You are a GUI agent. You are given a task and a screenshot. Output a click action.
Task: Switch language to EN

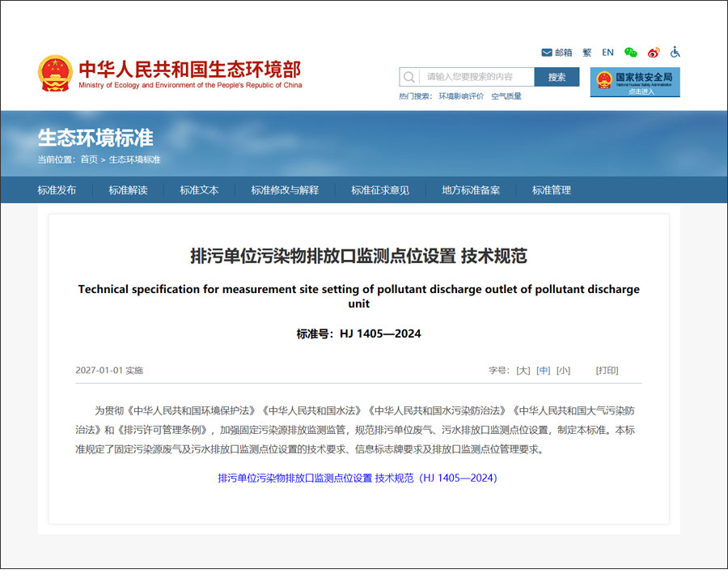point(608,53)
